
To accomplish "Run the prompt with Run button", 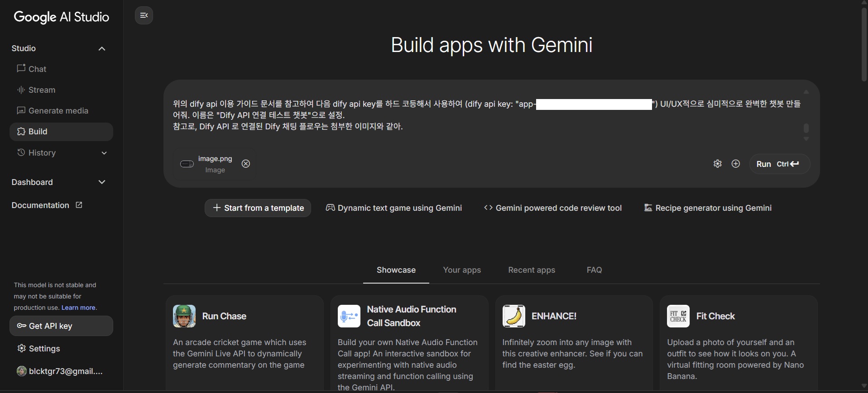I will coord(780,164).
